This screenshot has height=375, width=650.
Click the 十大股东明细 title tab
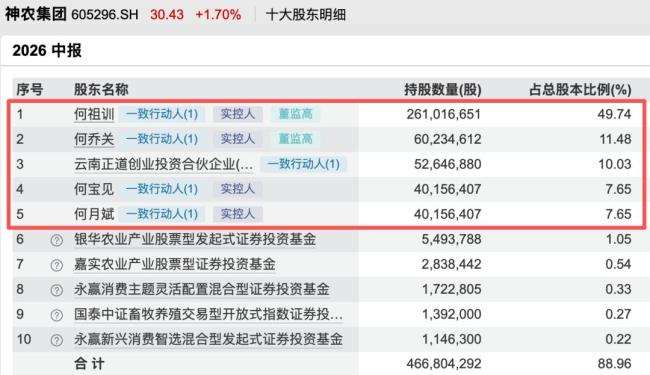[x=306, y=15]
